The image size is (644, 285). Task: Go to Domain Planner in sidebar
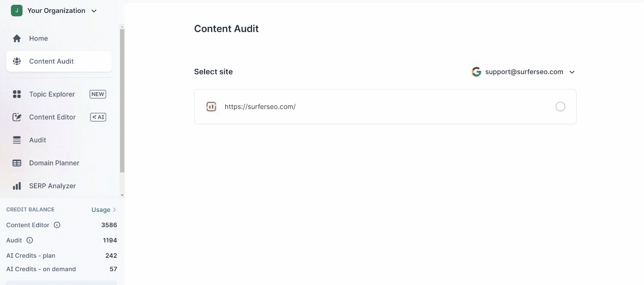click(x=54, y=163)
